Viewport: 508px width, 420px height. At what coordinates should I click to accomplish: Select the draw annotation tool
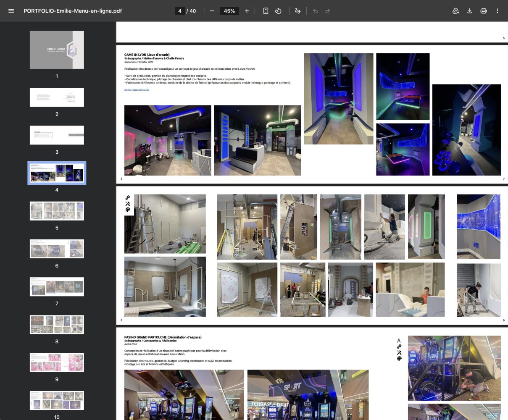(297, 11)
